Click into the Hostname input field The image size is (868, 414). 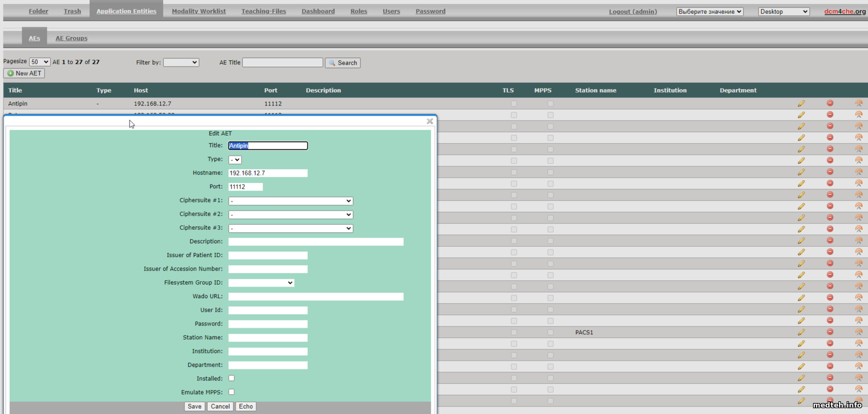coord(268,173)
